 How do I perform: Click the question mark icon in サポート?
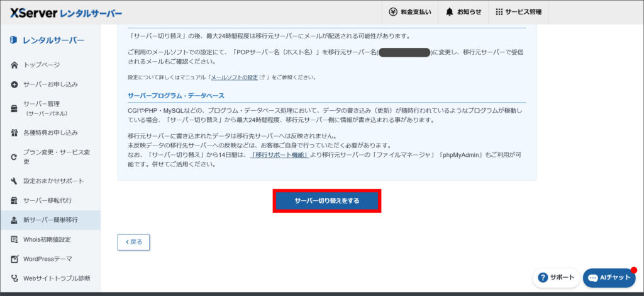click(x=543, y=278)
